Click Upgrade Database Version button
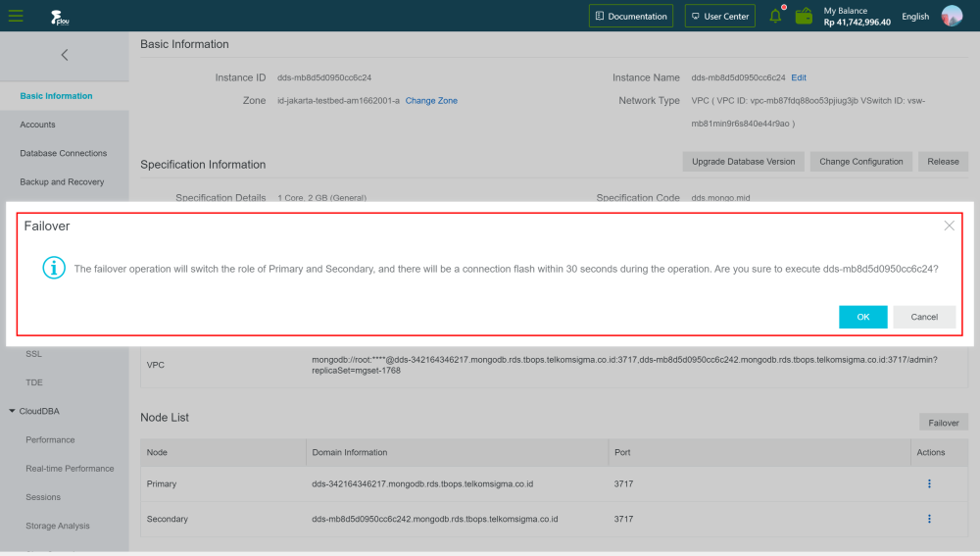 [x=743, y=162]
